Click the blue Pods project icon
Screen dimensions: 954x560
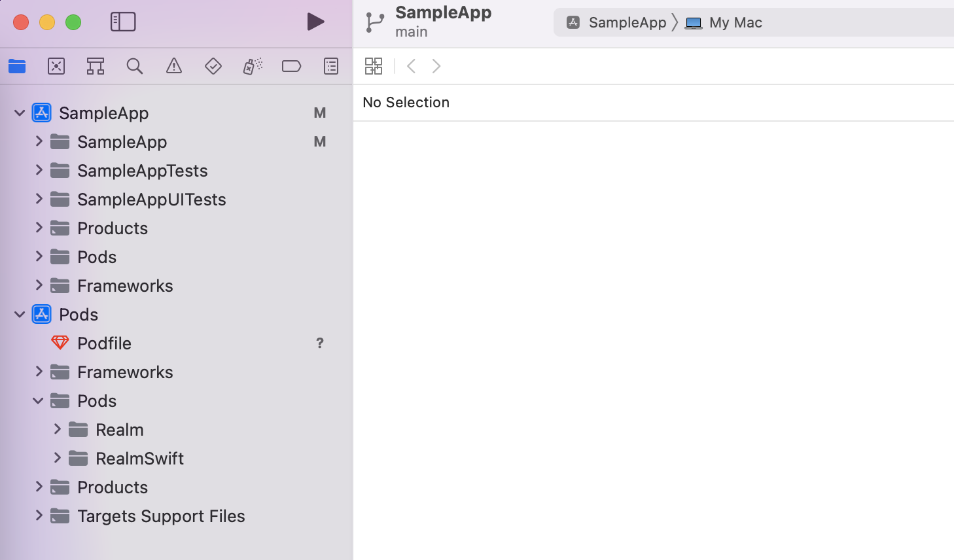tap(42, 314)
